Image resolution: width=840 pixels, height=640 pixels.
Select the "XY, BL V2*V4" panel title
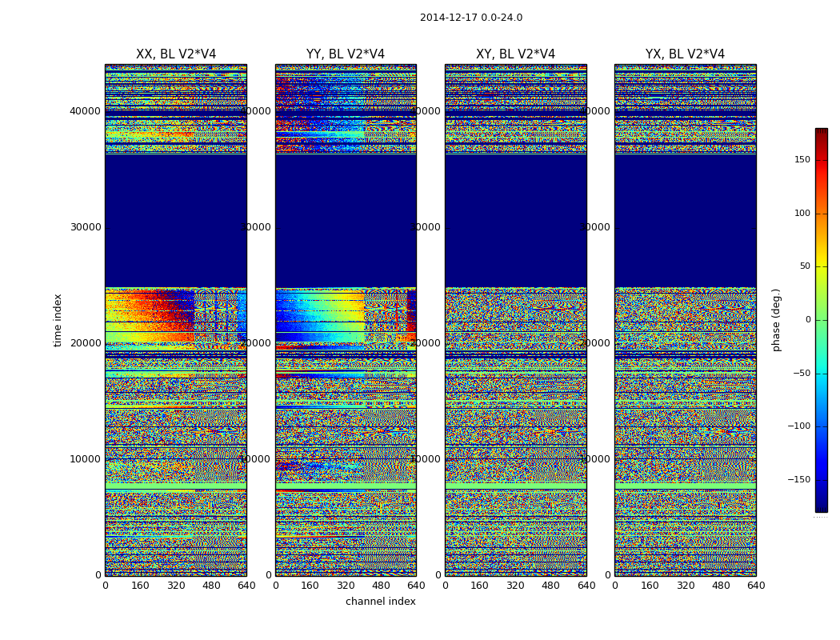(515, 54)
